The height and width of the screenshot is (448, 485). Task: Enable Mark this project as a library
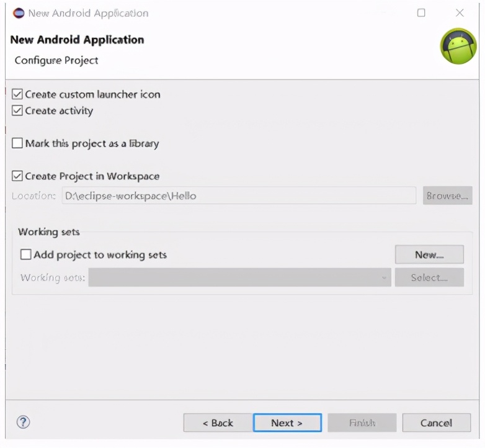pyautogui.click(x=17, y=143)
